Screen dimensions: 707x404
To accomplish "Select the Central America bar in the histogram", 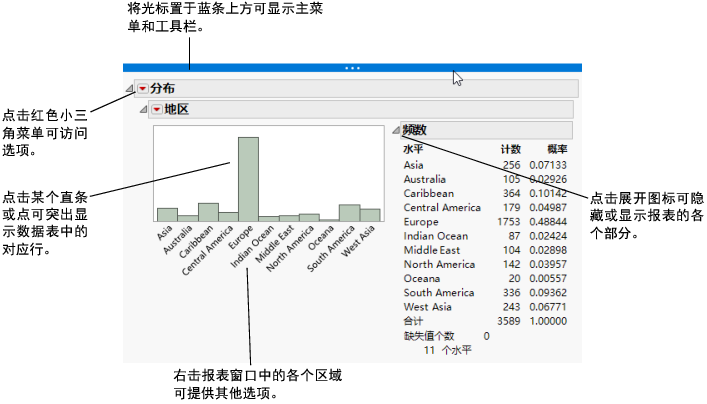I will coord(229,217).
